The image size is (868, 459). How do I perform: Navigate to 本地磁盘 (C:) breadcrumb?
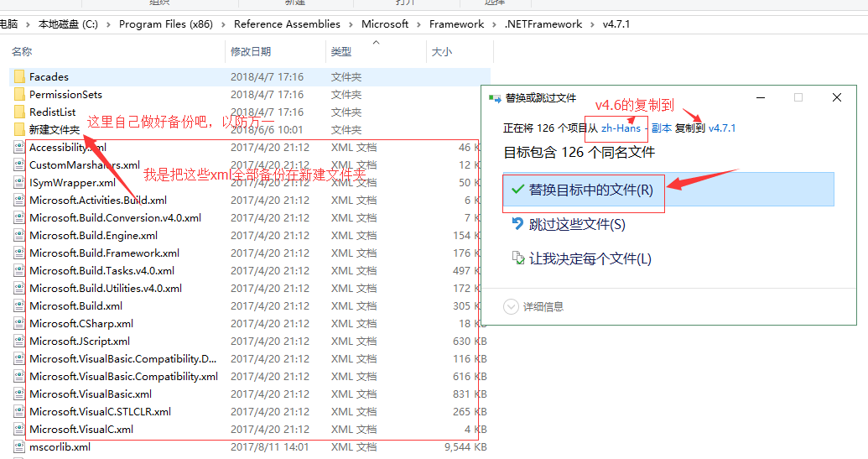click(68, 24)
